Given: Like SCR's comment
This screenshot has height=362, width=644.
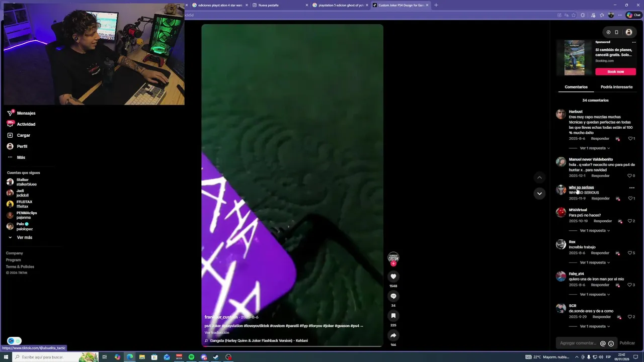Looking at the screenshot, I should pos(630,317).
